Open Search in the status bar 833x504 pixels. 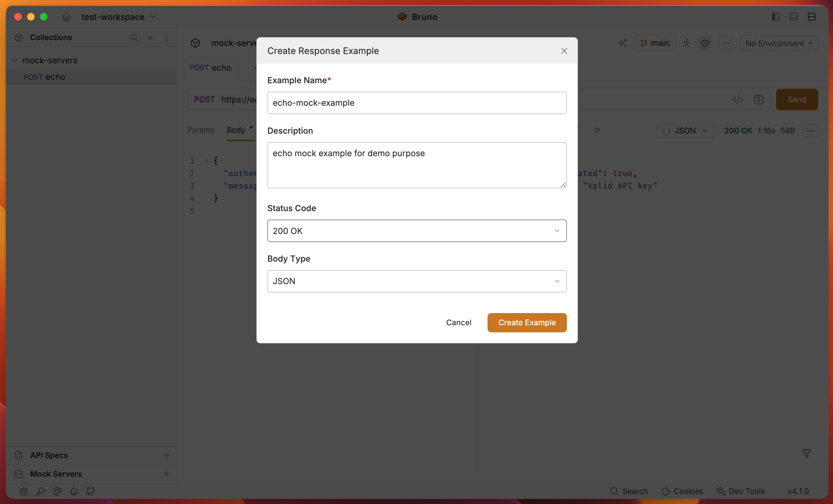tap(629, 491)
